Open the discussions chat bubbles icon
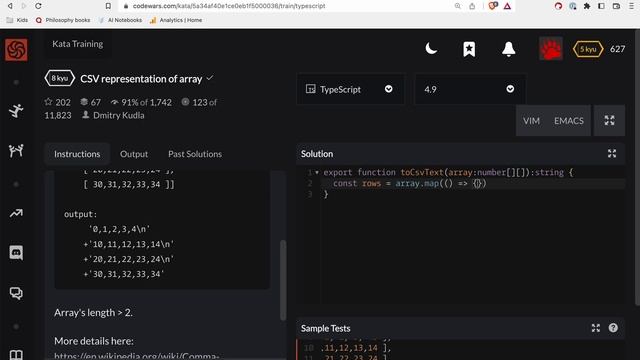This screenshot has width=640, height=360. pyautogui.click(x=16, y=293)
